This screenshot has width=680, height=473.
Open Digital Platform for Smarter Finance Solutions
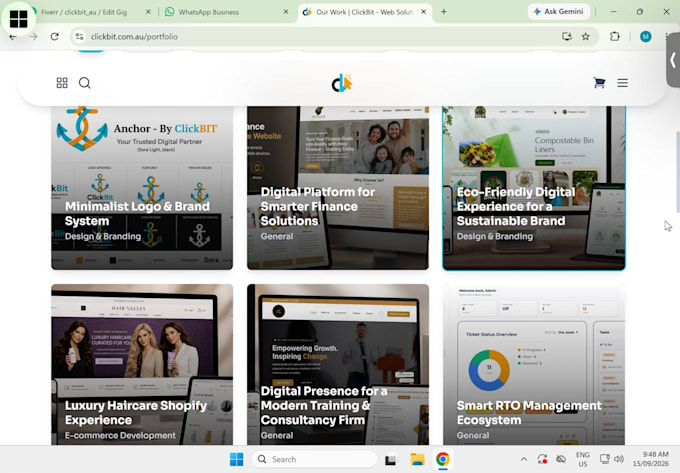[x=338, y=188]
